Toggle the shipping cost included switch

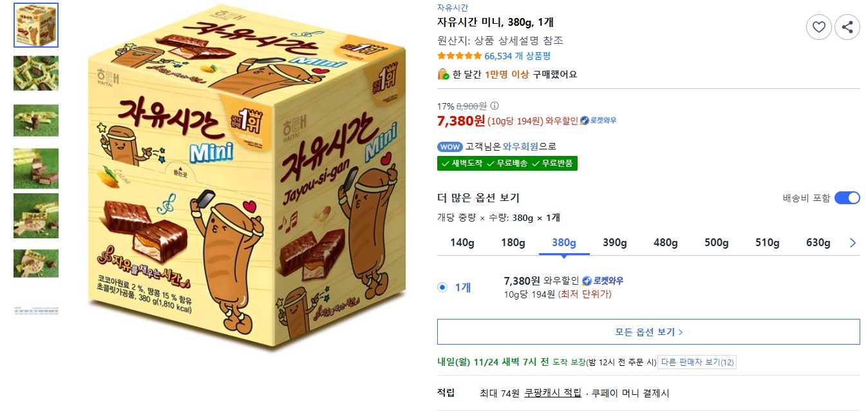pyautogui.click(x=847, y=198)
